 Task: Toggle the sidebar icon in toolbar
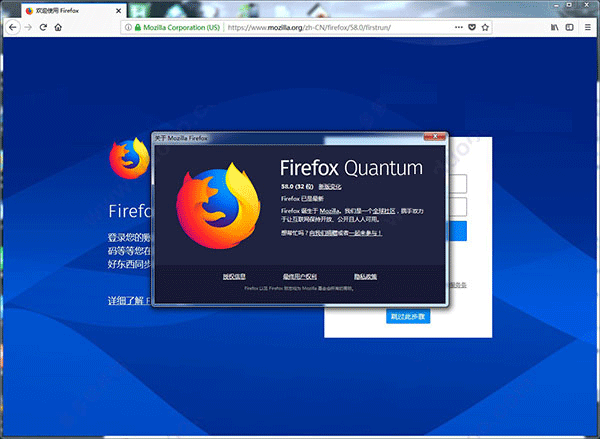pyautogui.click(x=569, y=28)
